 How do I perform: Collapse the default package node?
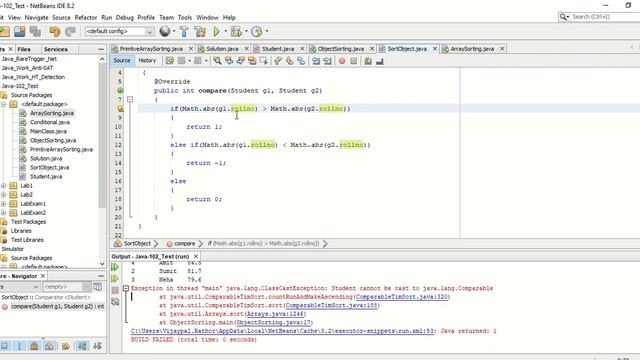tap(3, 104)
